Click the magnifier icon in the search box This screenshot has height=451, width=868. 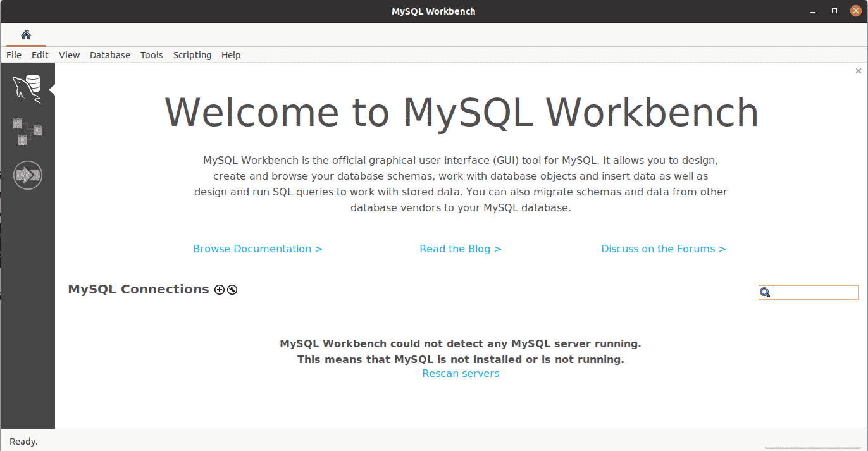click(765, 292)
